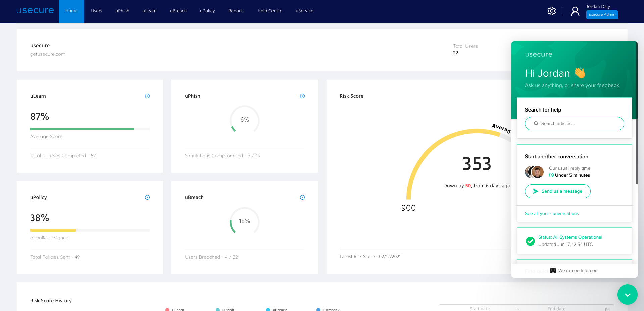644x311 pixels.
Task: Click the 353 risk score value
Action: (477, 164)
